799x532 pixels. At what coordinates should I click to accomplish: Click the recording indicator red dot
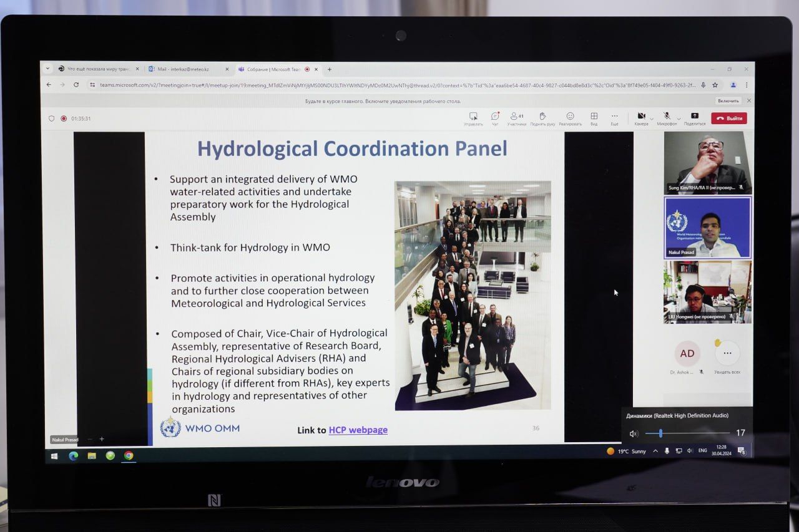point(64,118)
